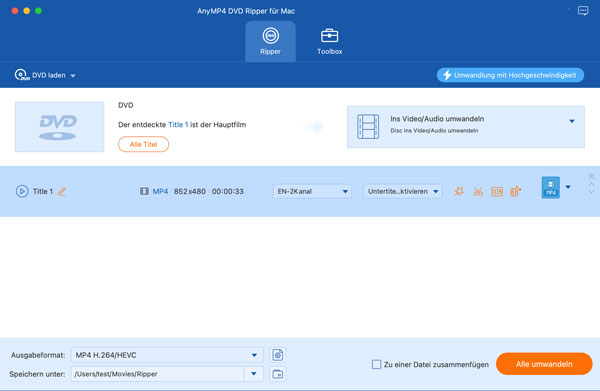Rename Title 1 with pencil icon
Screen dimensions: 600x391
62,191
